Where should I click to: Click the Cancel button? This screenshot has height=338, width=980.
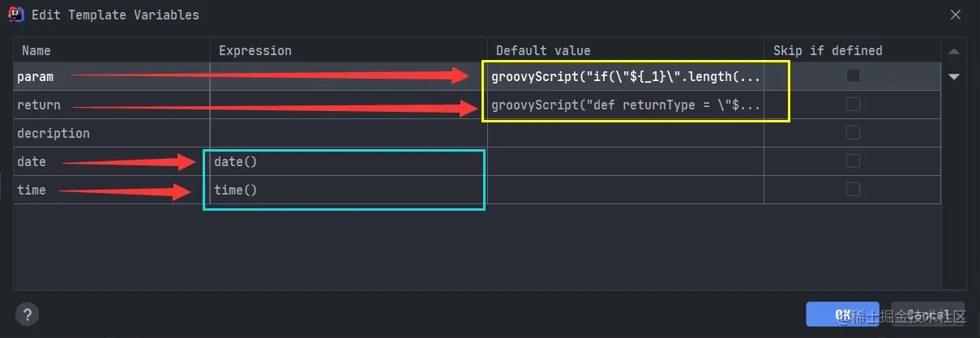pos(928,314)
